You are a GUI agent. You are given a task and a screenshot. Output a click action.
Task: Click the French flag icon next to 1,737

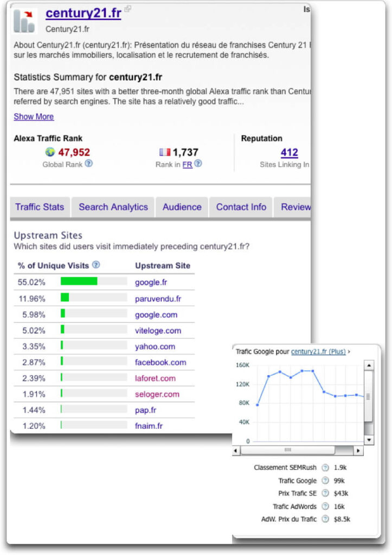165,152
